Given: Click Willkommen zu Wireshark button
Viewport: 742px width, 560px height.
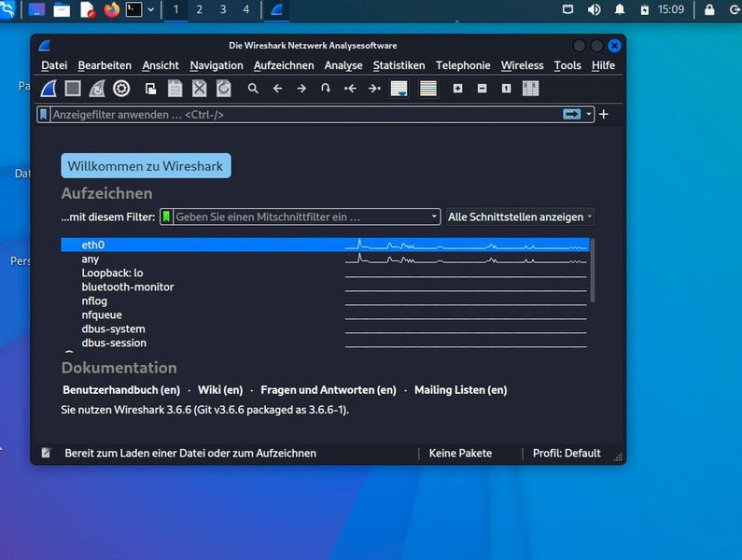Looking at the screenshot, I should [146, 166].
